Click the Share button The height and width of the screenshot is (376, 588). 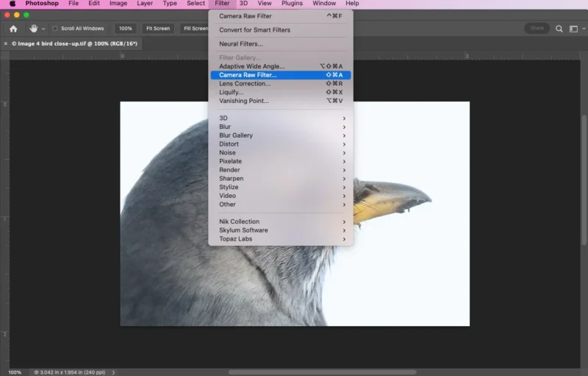537,29
